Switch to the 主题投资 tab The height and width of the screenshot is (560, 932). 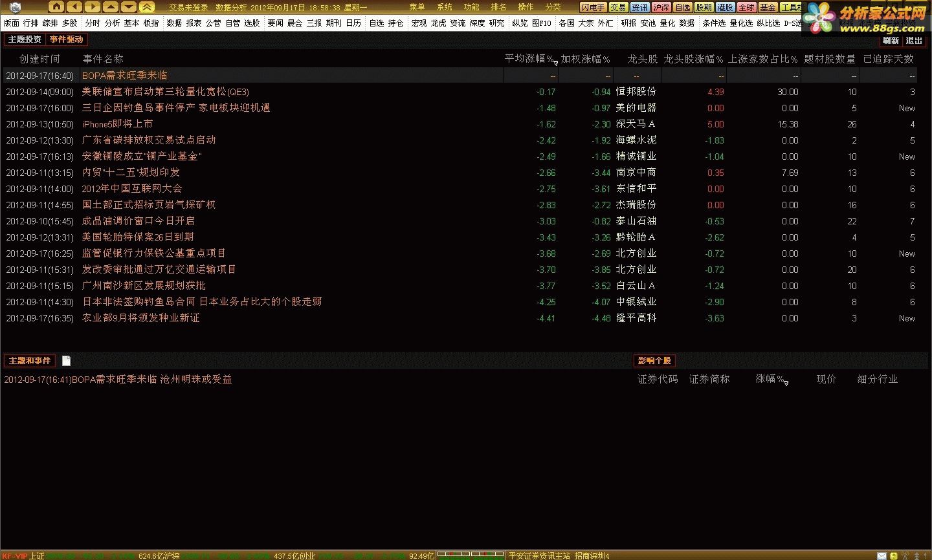click(25, 39)
